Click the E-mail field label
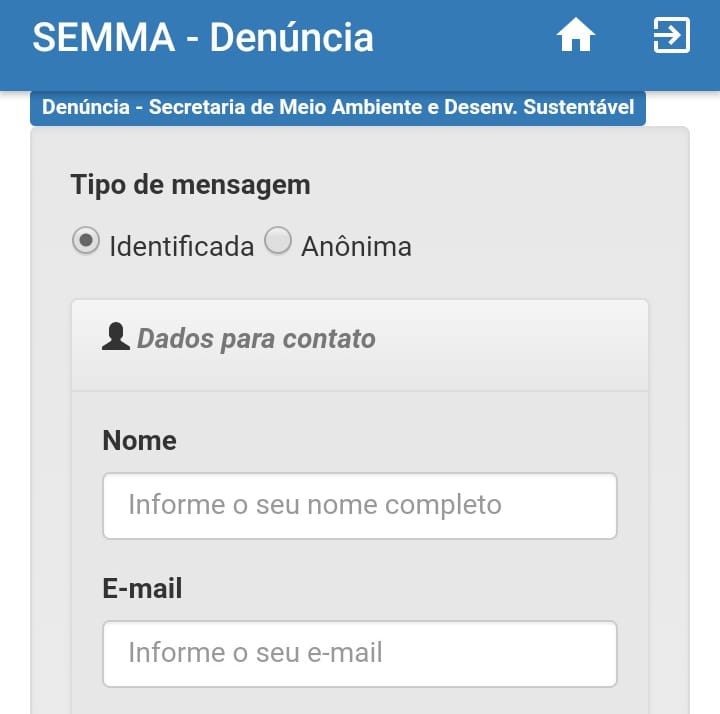This screenshot has height=714, width=720. tap(142, 588)
